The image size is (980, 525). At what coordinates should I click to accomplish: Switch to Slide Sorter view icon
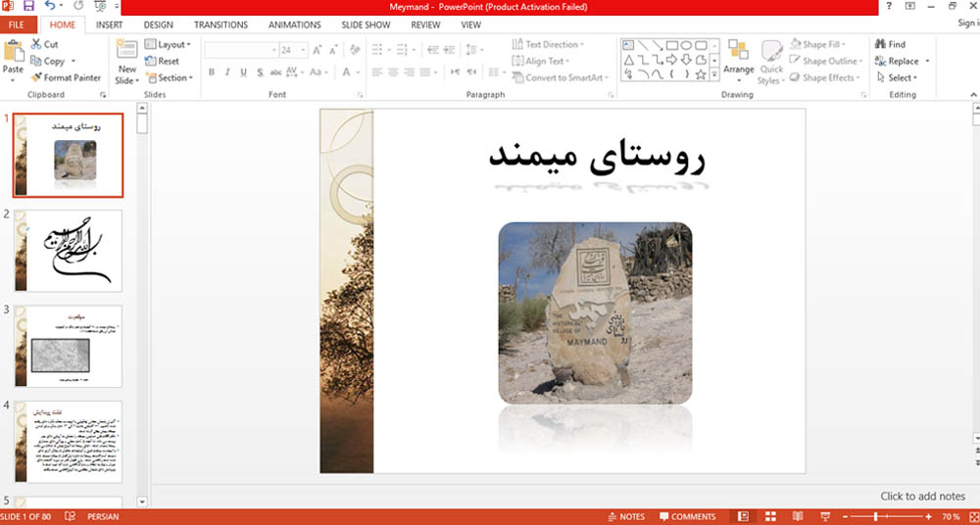[770, 517]
